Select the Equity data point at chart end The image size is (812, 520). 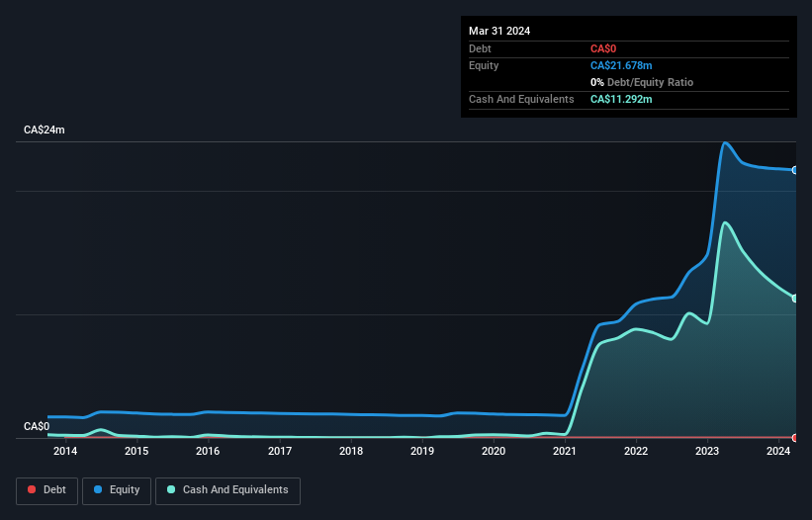(x=795, y=170)
